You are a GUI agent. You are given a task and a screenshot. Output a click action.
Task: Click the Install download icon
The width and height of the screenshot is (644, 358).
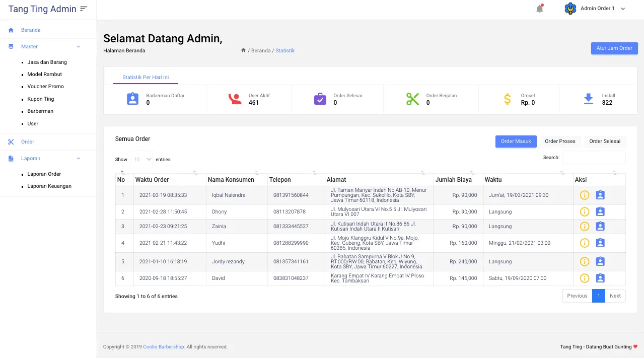589,99
